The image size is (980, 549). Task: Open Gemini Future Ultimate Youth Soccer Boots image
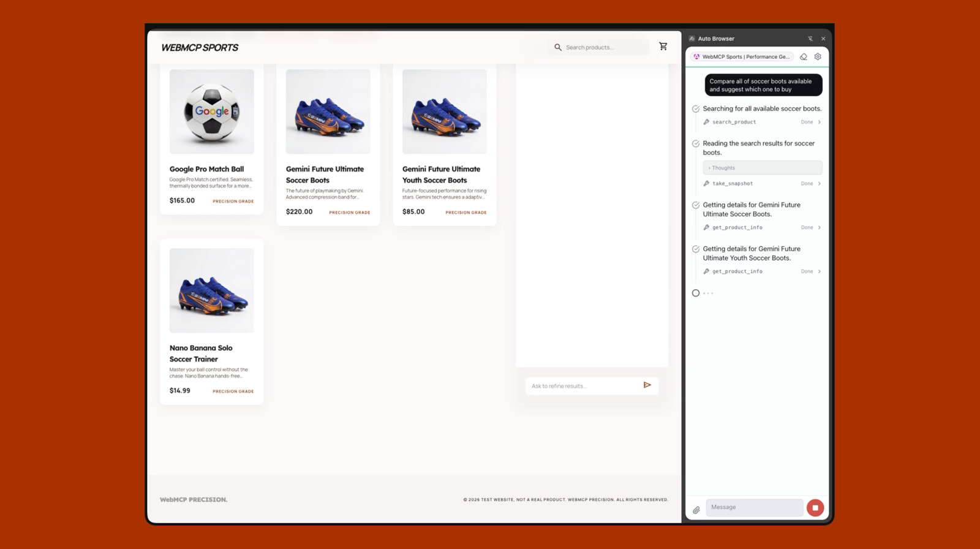pyautogui.click(x=444, y=112)
